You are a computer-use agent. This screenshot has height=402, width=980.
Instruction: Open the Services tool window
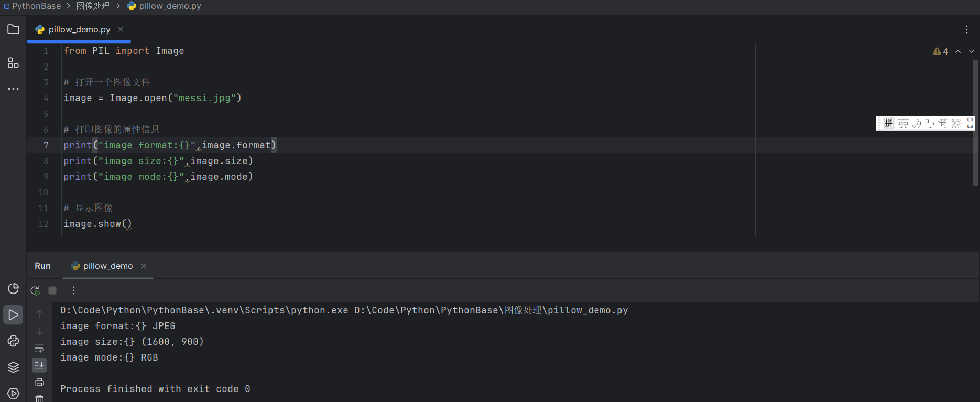click(x=13, y=393)
